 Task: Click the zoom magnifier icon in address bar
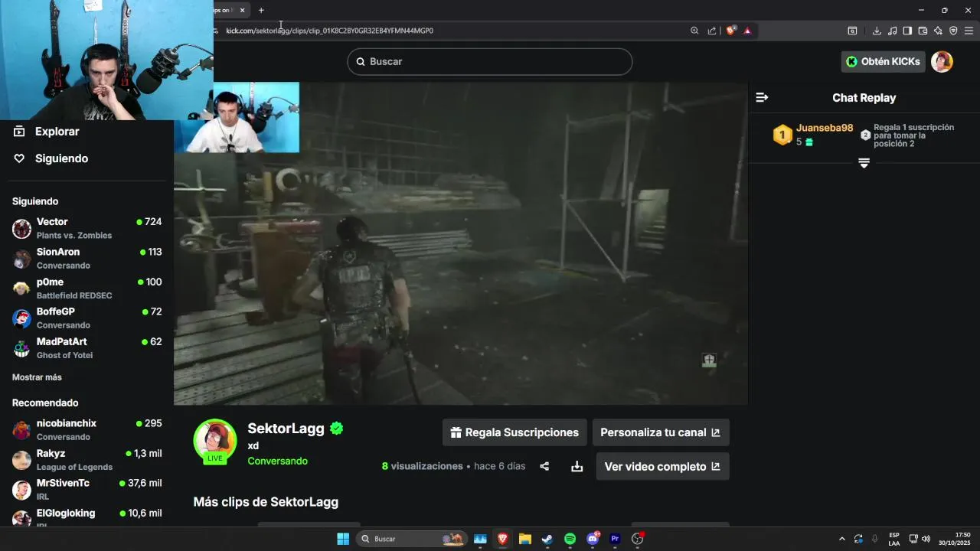pos(694,31)
